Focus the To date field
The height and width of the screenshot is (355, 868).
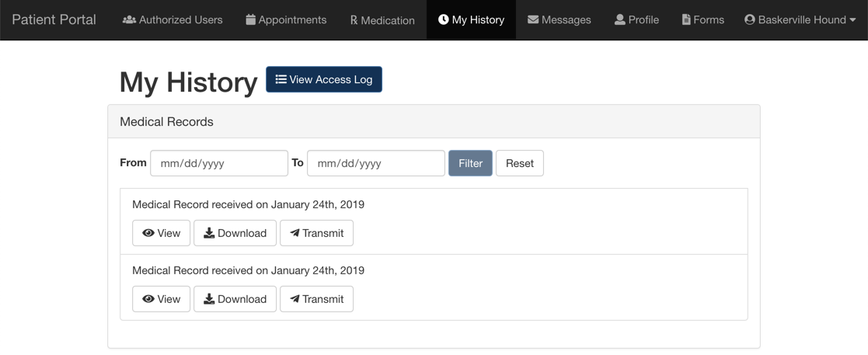pyautogui.click(x=376, y=163)
